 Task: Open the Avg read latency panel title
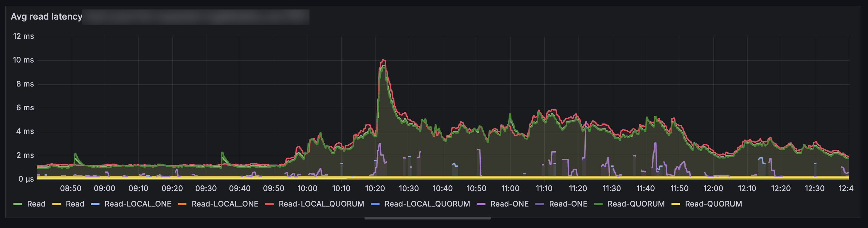pos(46,16)
